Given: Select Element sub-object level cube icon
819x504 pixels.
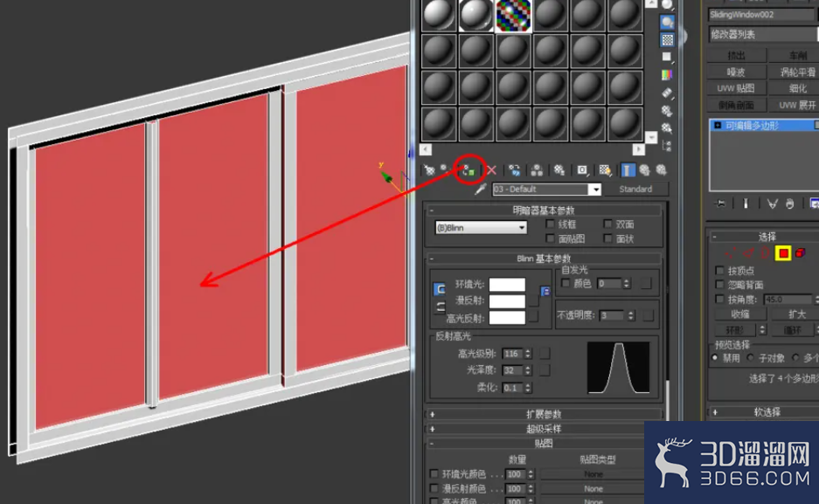Looking at the screenshot, I should coord(800,253).
